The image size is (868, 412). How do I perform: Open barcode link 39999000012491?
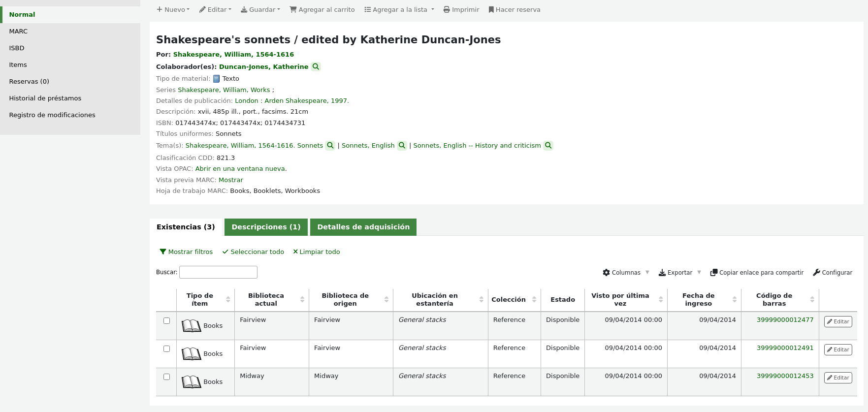click(x=785, y=348)
